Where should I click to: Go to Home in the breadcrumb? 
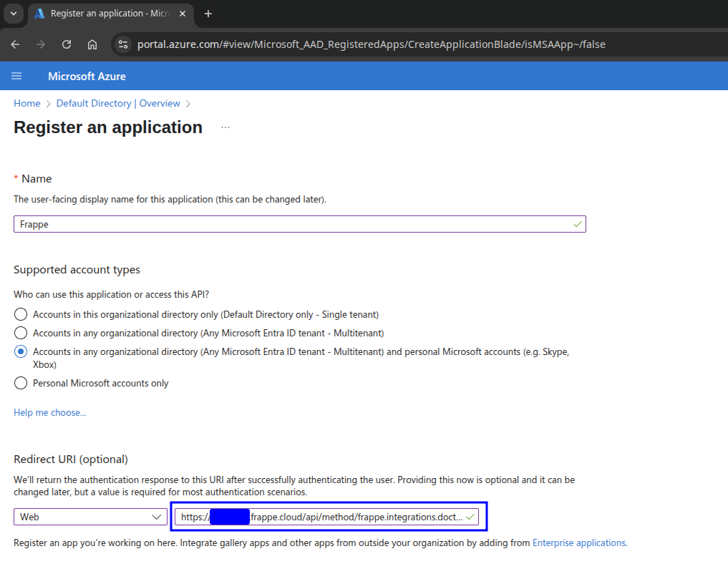click(27, 103)
